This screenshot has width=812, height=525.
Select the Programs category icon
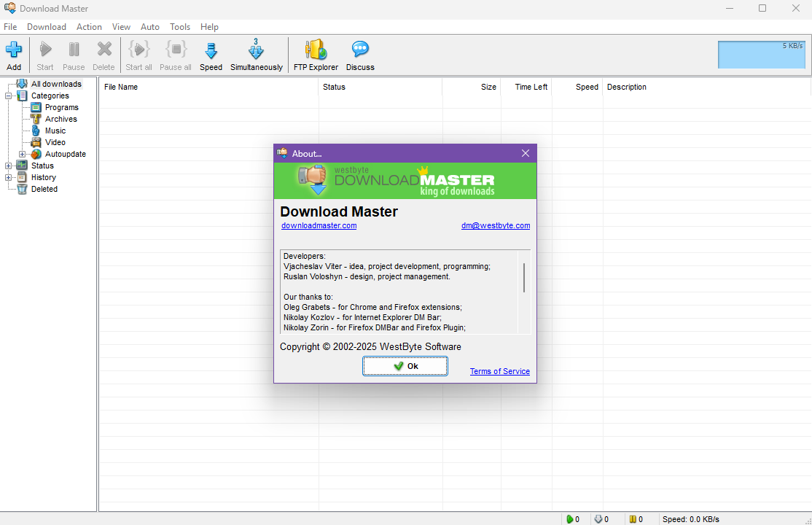[x=36, y=107]
